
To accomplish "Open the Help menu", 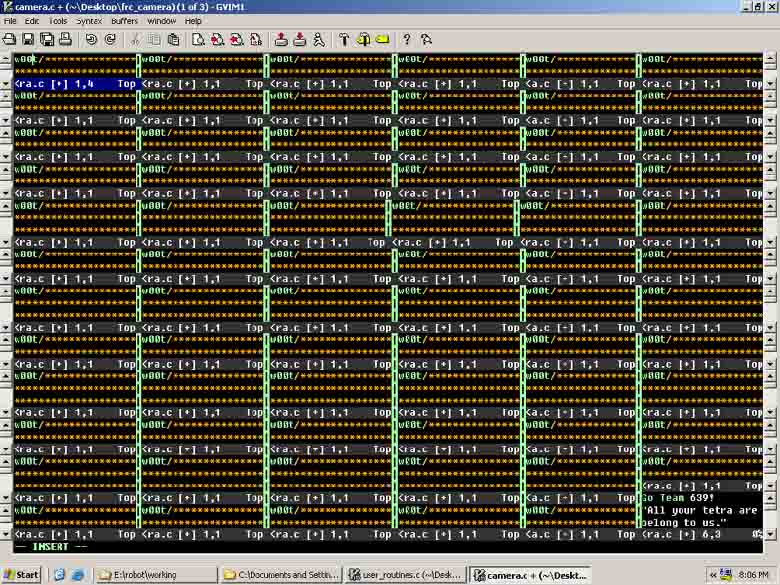I will coord(193,21).
